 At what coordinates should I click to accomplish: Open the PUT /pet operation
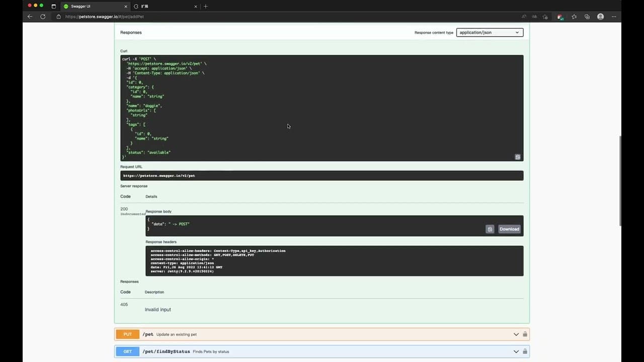tap(322, 334)
